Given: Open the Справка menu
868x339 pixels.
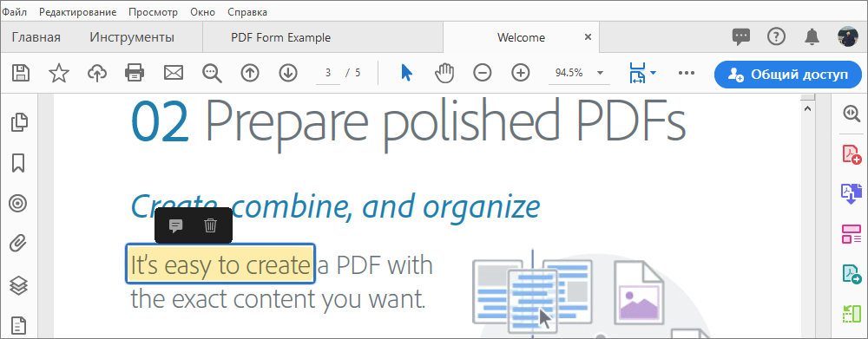Looking at the screenshot, I should (x=247, y=11).
